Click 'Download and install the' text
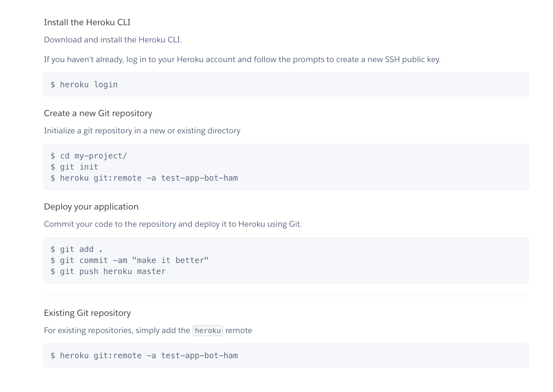The height and width of the screenshot is (392, 553). pos(90,40)
